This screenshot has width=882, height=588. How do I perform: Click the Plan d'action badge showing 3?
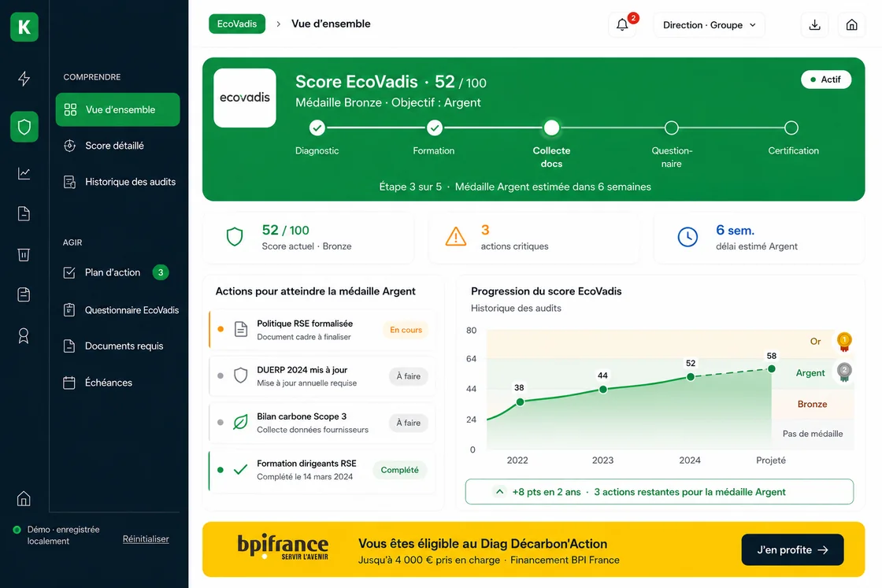[161, 272]
